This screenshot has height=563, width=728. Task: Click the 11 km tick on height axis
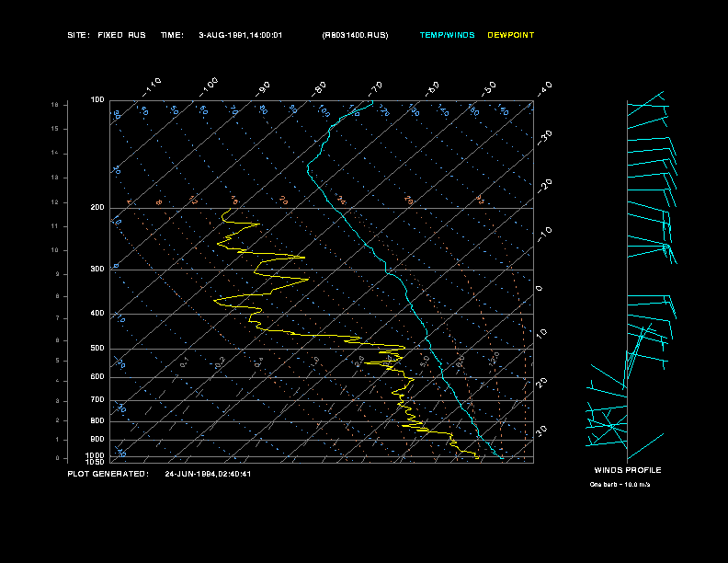click(x=55, y=226)
